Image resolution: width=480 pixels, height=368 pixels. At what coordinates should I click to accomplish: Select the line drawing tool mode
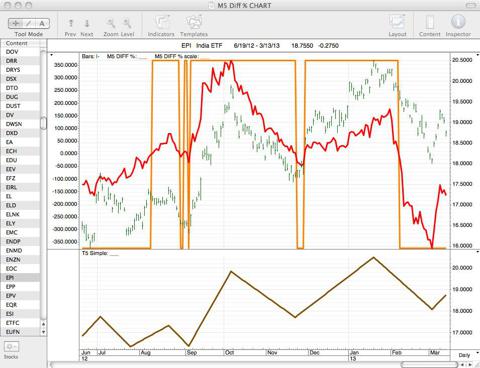29,23
